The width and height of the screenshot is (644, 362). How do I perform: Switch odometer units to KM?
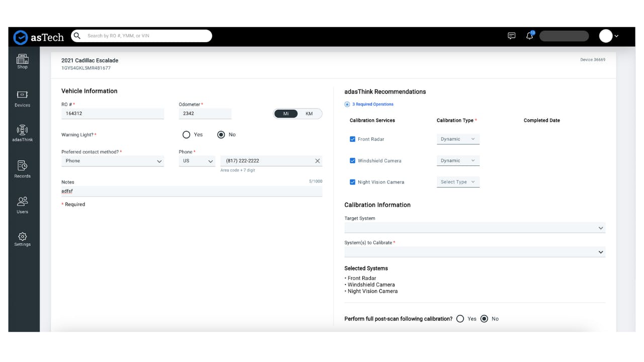click(x=309, y=114)
